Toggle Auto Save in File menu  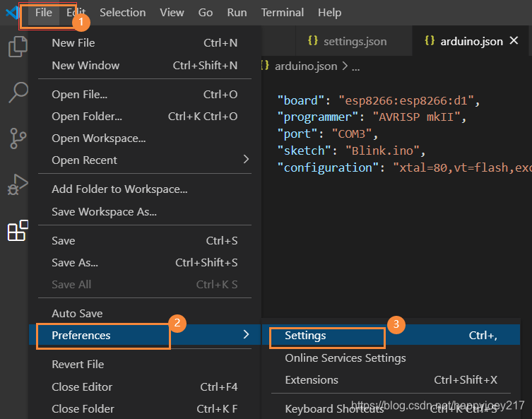coord(145,314)
